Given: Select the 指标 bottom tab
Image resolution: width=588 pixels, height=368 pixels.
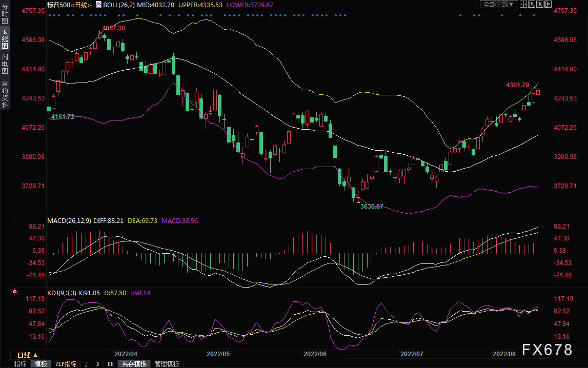Looking at the screenshot, I should point(21,364).
